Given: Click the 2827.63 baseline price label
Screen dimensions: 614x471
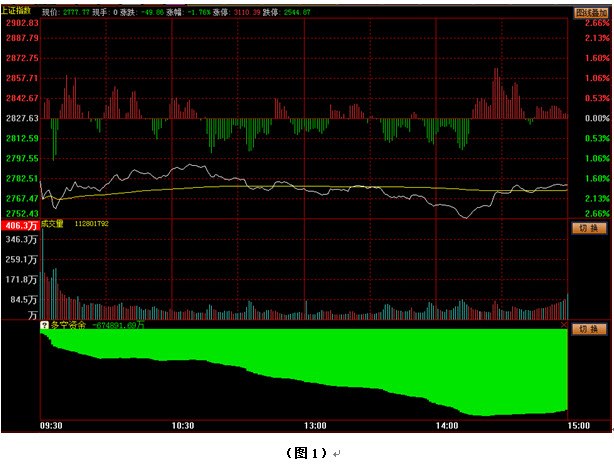Looking at the screenshot, I should tap(20, 118).
